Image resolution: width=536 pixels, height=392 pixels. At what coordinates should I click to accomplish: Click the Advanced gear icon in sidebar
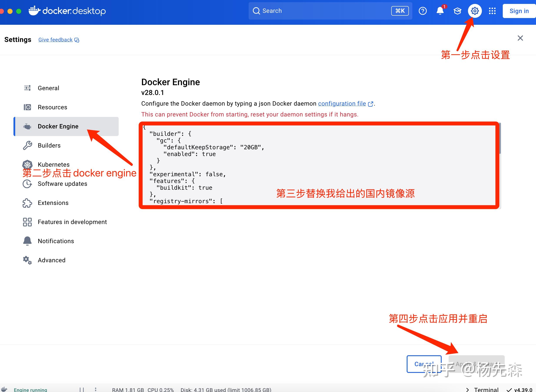27,260
